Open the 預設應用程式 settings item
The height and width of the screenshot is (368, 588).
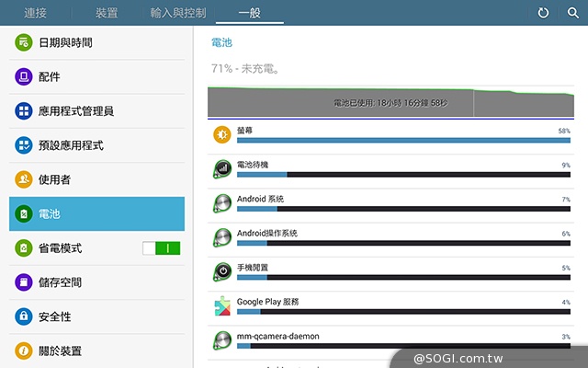[96, 145]
